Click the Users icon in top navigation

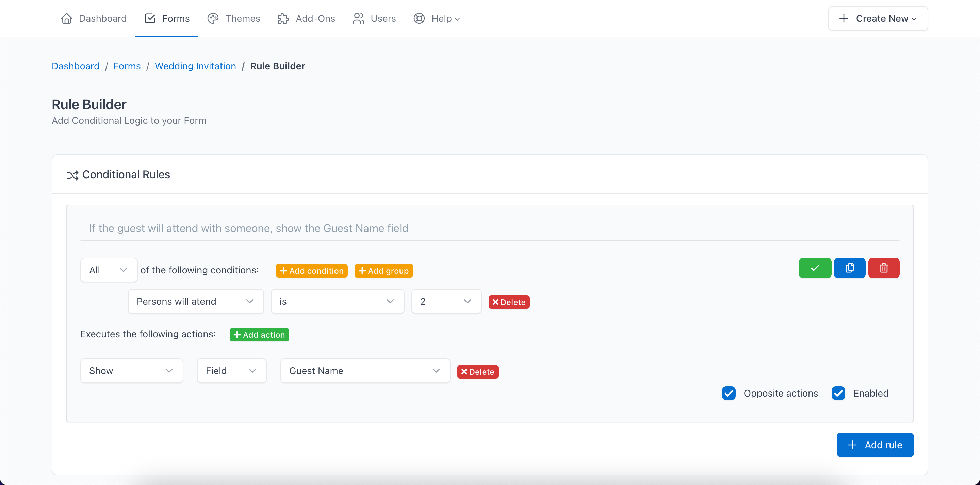(358, 18)
